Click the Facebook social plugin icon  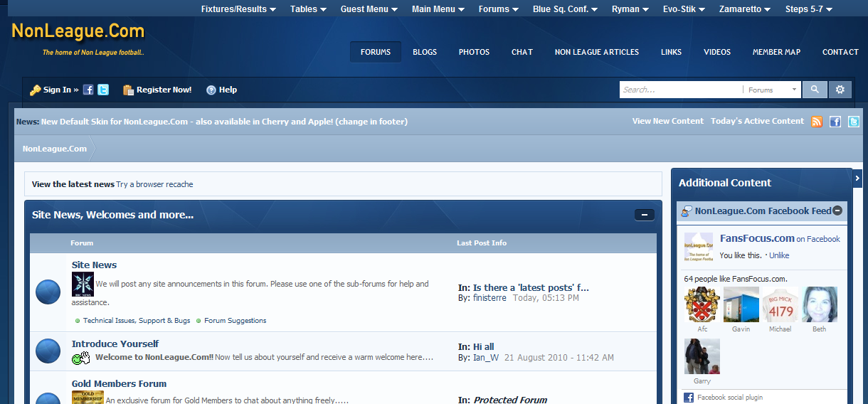[689, 398]
